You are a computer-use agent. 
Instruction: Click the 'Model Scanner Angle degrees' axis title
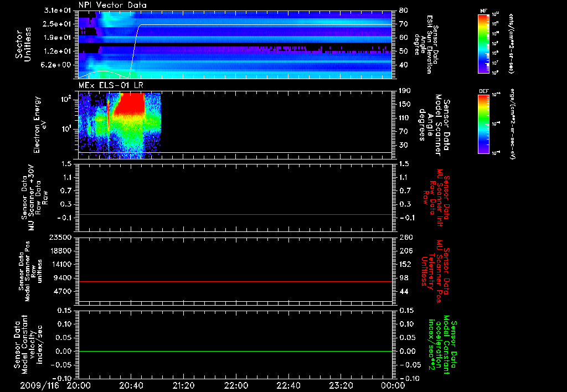[x=435, y=125]
